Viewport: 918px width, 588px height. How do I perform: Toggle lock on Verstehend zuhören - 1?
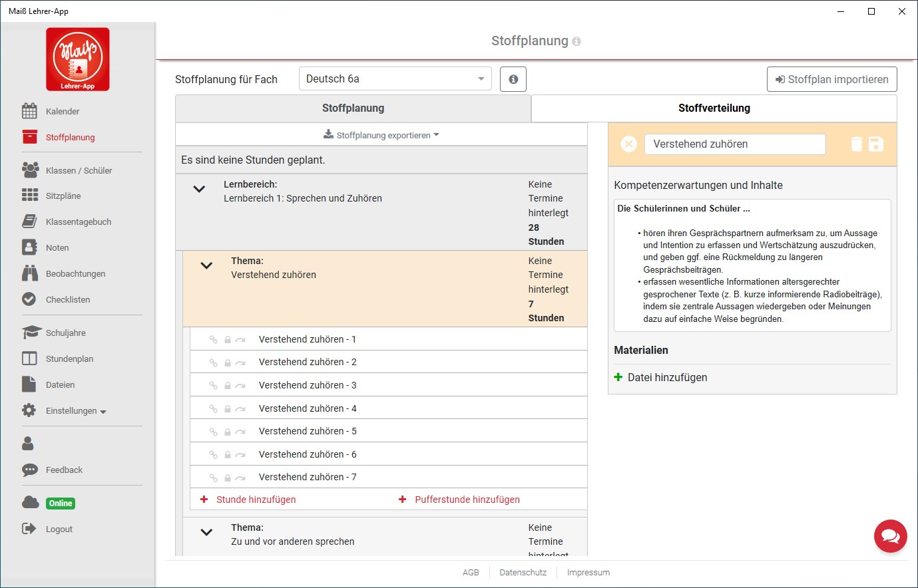[x=228, y=340]
